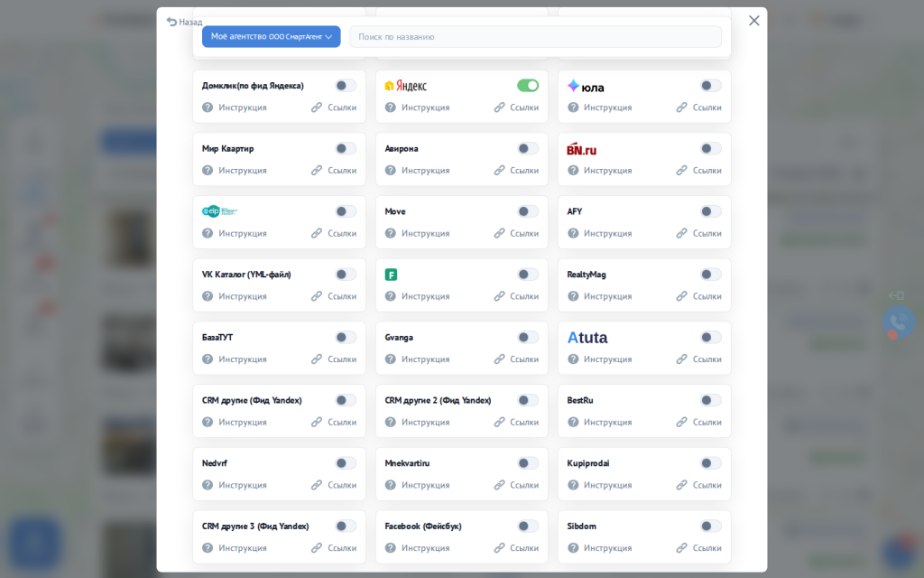Click the question icon in Kupiprodai card
Screen dimensions: 924x578
tap(573, 485)
